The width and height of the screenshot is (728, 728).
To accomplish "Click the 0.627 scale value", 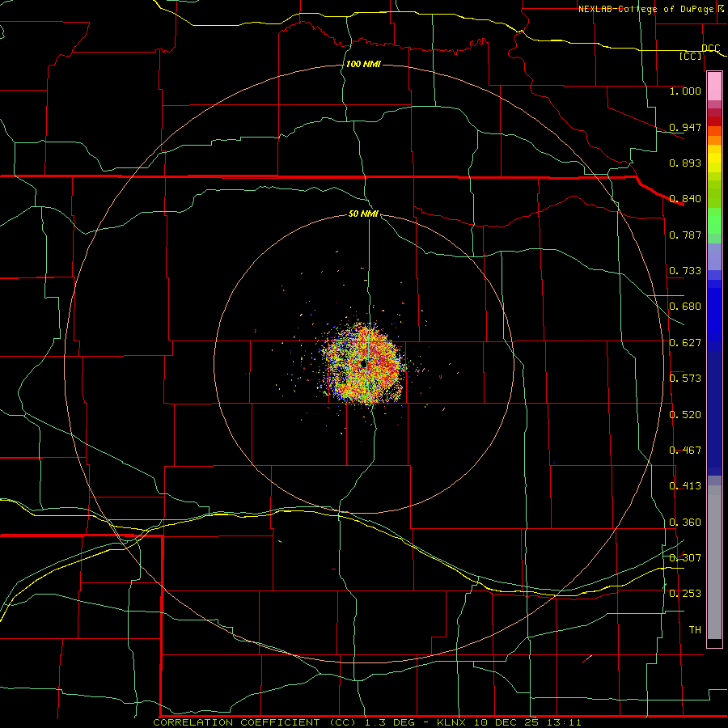I will point(685,343).
